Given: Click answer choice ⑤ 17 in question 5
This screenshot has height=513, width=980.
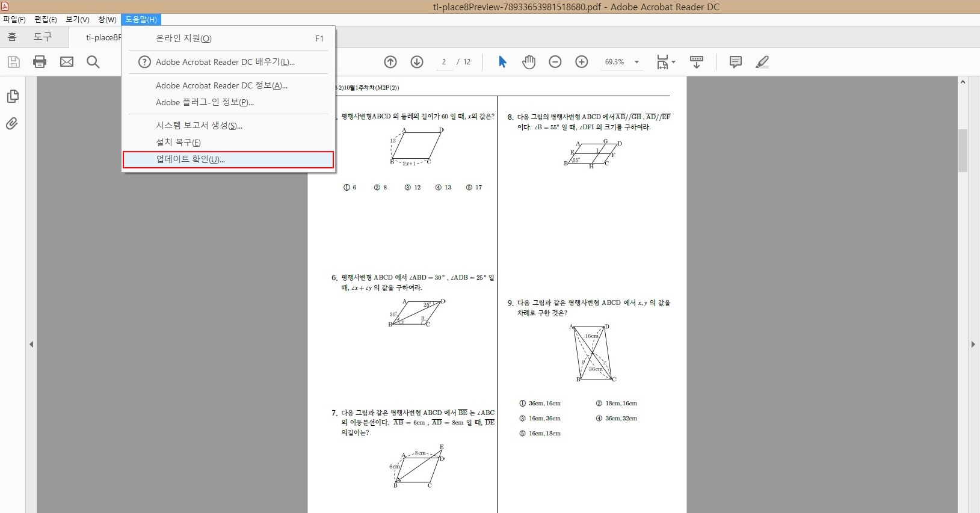Looking at the screenshot, I should 474,188.
